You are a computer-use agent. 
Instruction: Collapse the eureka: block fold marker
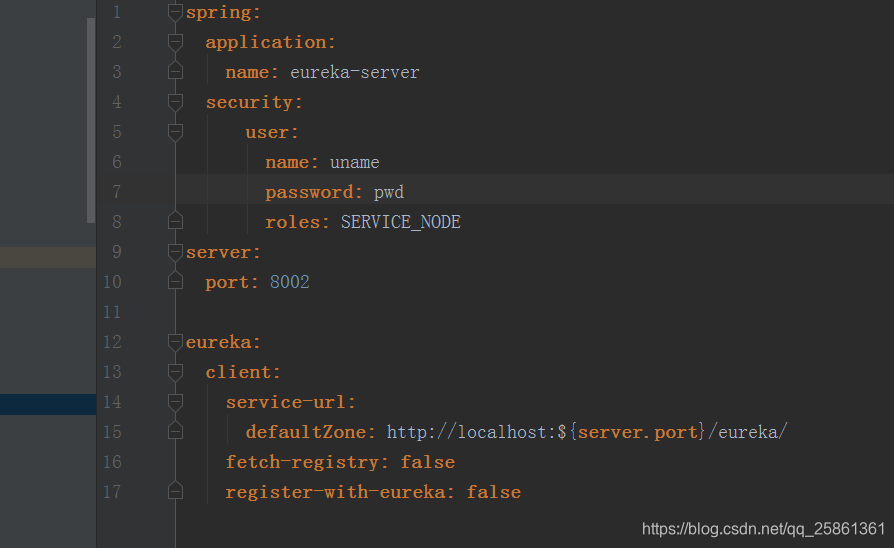(175, 342)
